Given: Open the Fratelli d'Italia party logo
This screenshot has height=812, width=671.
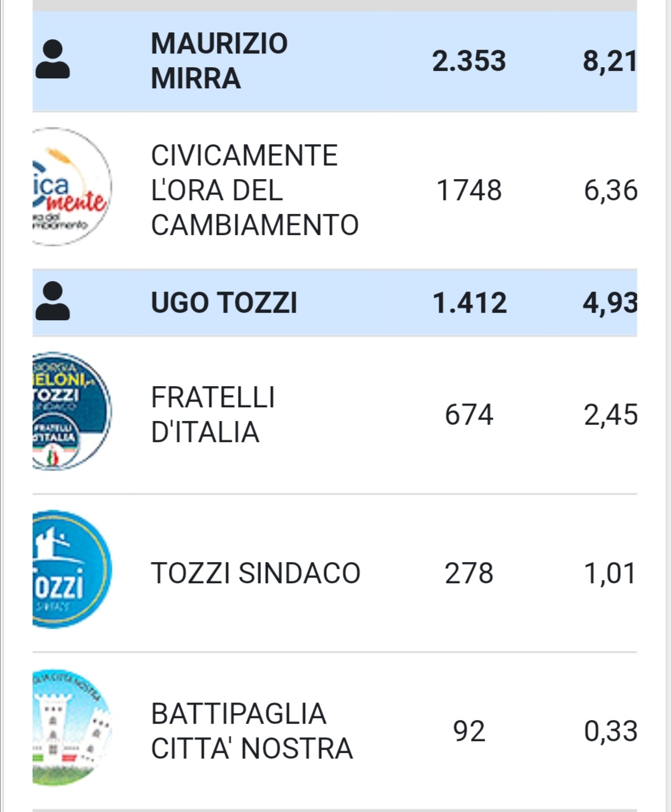Looking at the screenshot, I should click(x=72, y=411).
